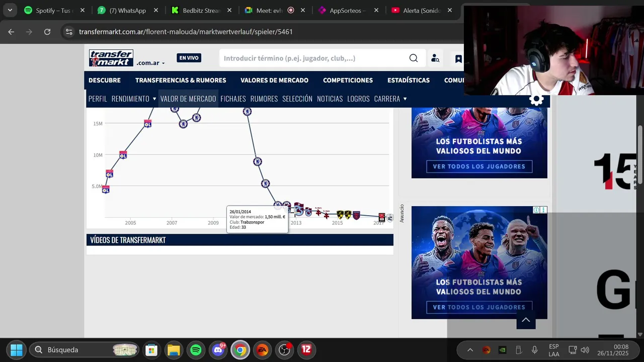Click the dark purple crest marker after 2015
This screenshot has height=362, width=644.
tap(356, 215)
